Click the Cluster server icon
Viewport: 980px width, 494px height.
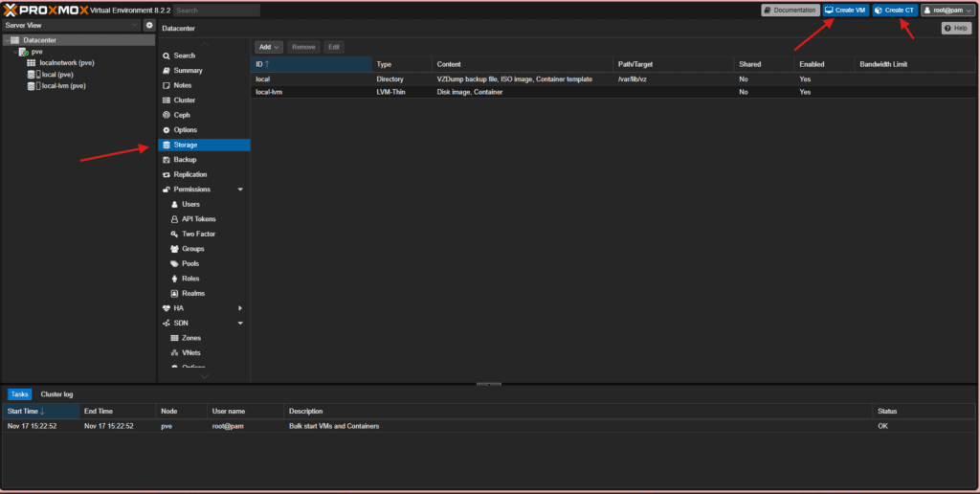[167, 101]
